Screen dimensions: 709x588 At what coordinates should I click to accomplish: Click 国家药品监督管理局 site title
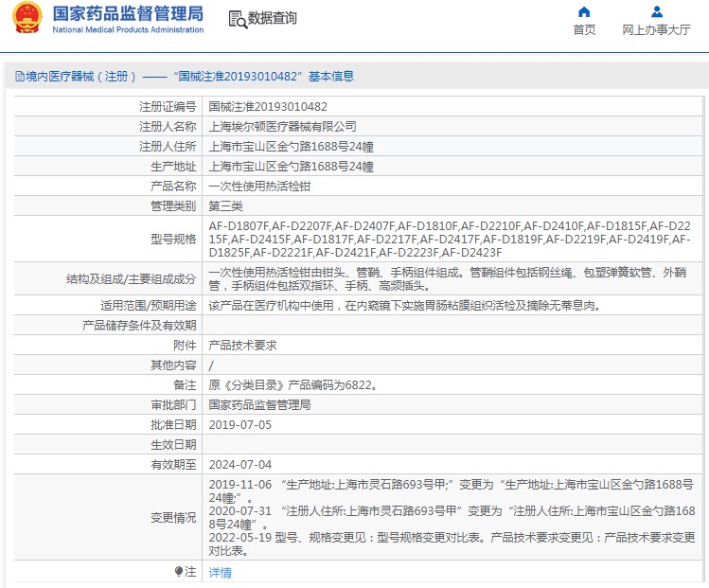click(128, 13)
